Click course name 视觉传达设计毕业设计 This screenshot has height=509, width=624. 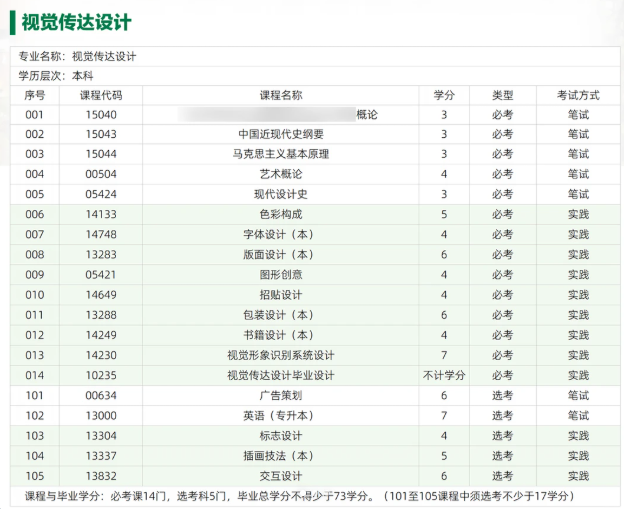281,375
